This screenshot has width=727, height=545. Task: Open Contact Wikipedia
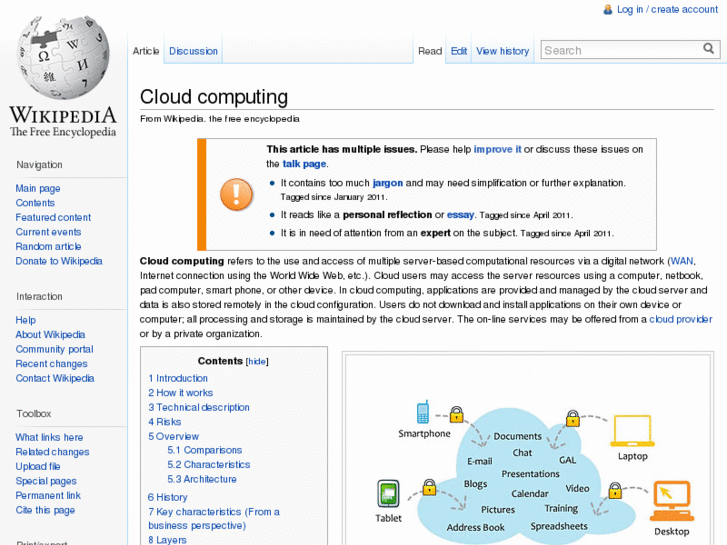point(55,378)
